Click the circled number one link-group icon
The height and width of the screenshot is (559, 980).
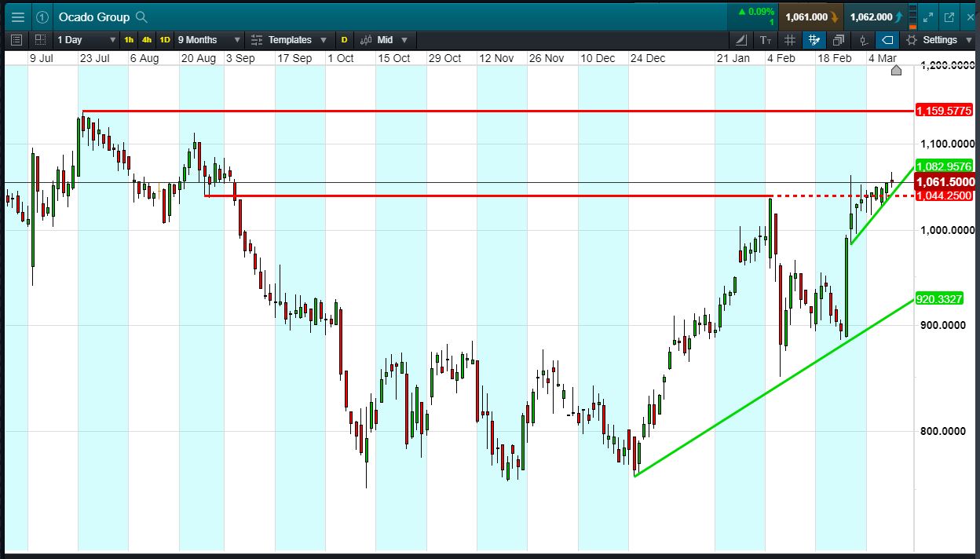[42, 16]
